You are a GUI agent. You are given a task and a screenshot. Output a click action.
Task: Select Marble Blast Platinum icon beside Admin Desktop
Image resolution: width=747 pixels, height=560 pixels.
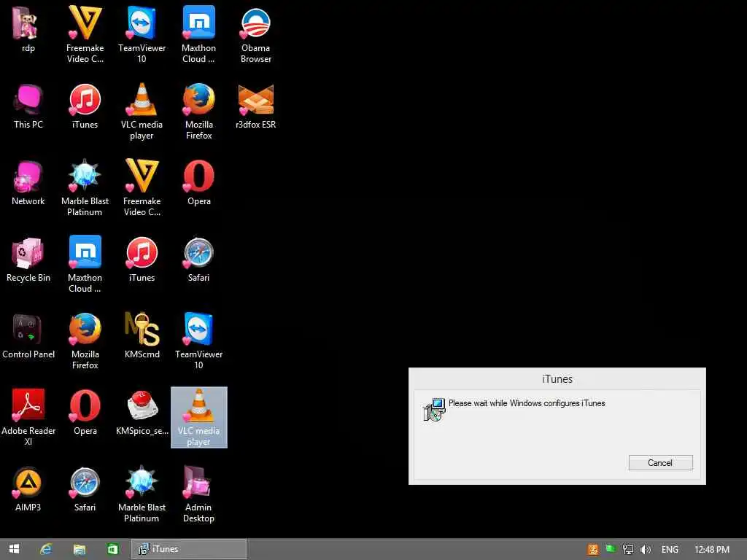142,494
